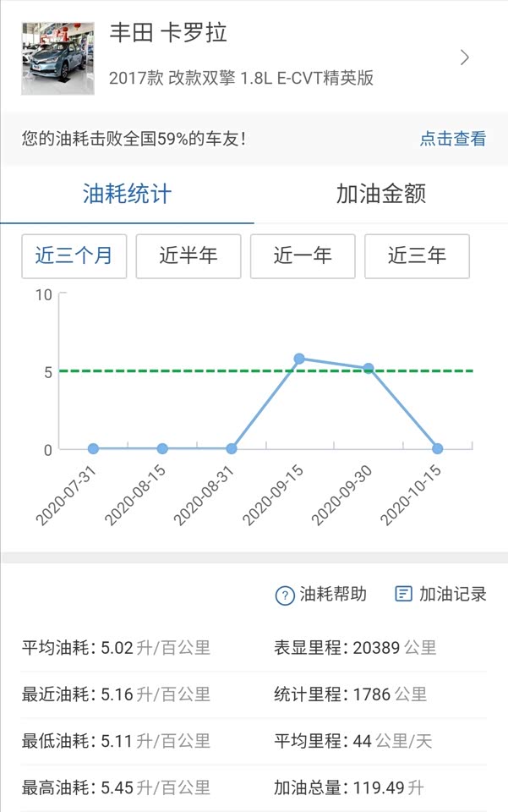
Task: Tap the 平均油耗 5.02 statistic
Action: pos(116,648)
